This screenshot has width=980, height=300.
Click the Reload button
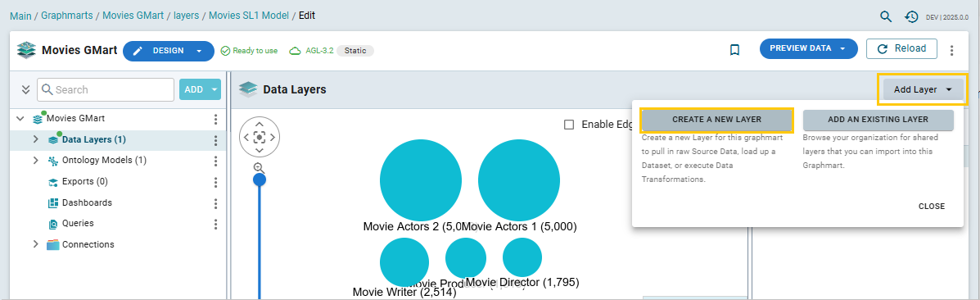click(901, 49)
